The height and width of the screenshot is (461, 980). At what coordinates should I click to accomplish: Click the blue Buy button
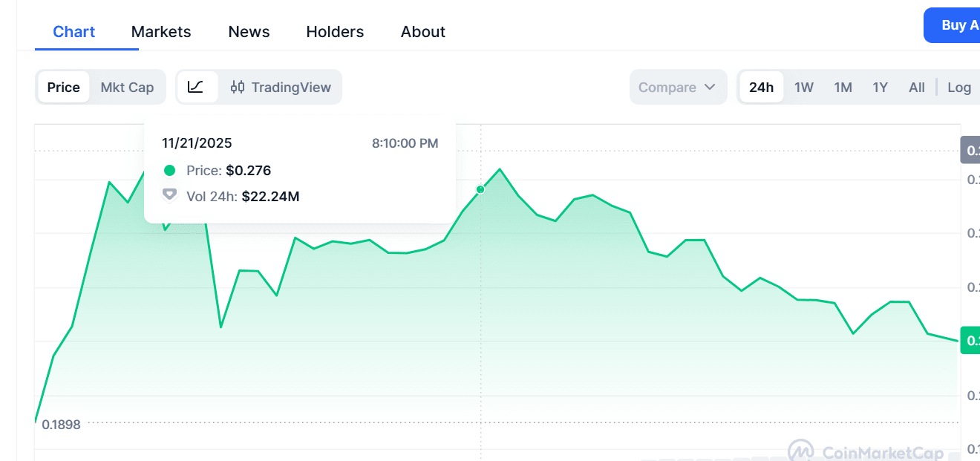click(x=955, y=25)
